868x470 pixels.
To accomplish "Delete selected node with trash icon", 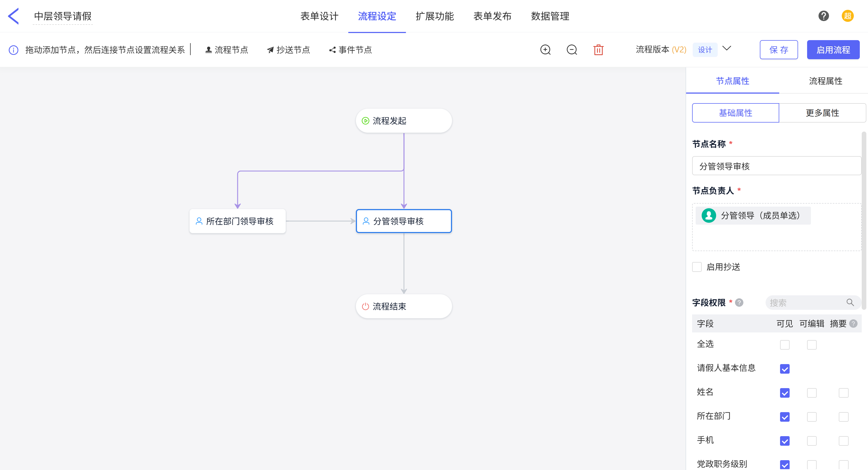I will pyautogui.click(x=598, y=50).
